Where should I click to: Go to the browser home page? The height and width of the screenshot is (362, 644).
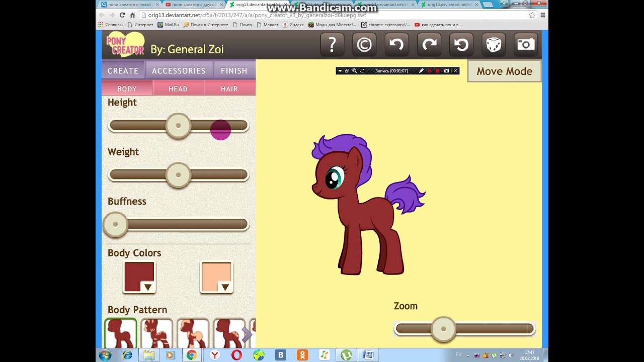132,15
